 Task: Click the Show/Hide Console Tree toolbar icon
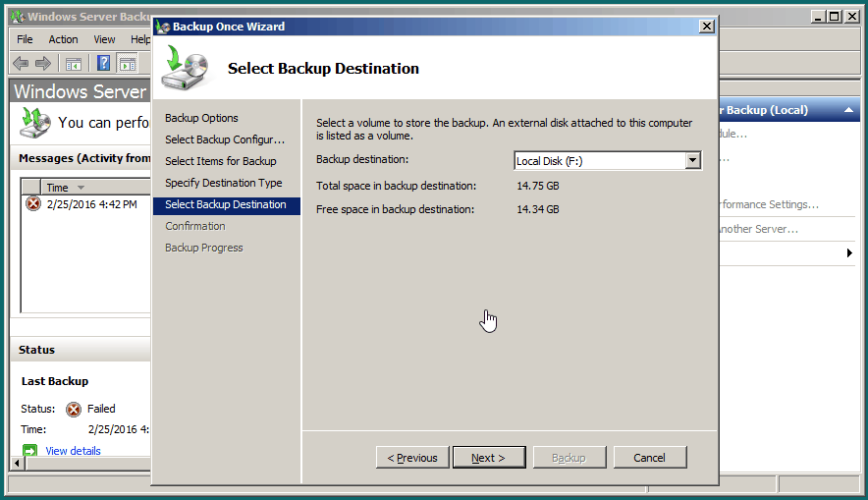pos(73,64)
